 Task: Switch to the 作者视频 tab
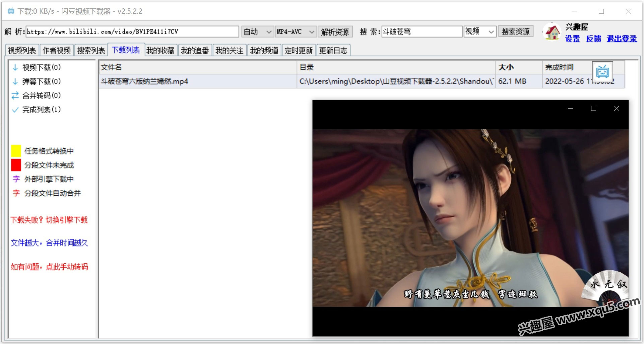pos(57,50)
